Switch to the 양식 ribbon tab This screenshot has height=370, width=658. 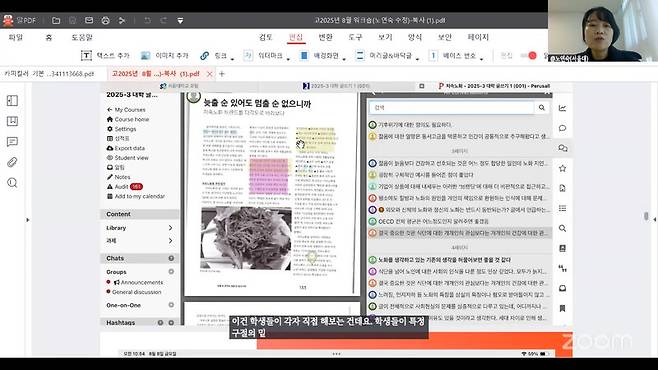coord(415,37)
